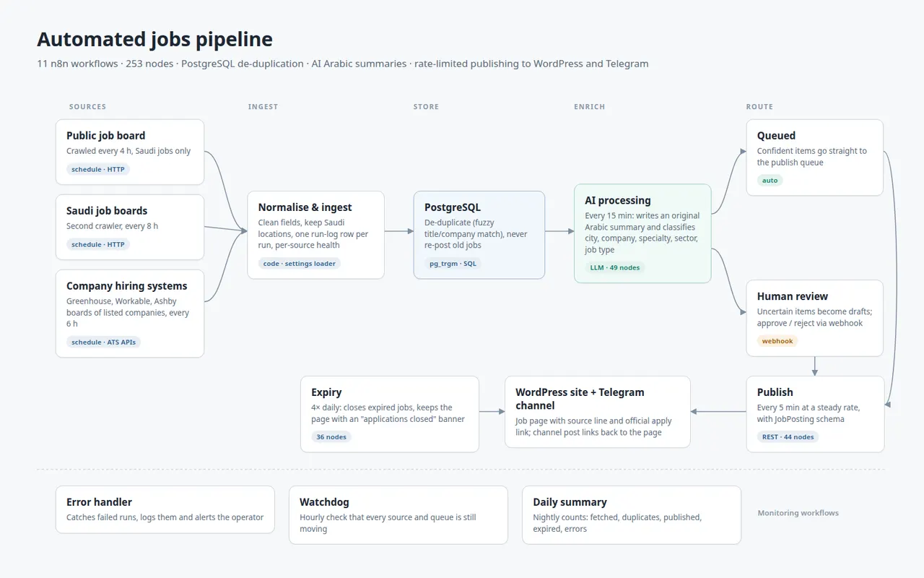Click the "36 nodes" tag in Expiry

pyautogui.click(x=331, y=437)
